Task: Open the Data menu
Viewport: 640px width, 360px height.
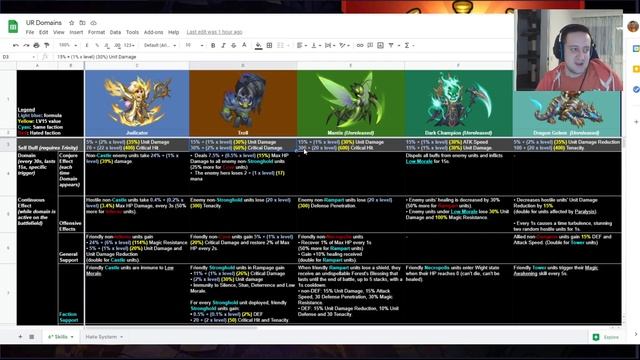Action: click(115, 32)
